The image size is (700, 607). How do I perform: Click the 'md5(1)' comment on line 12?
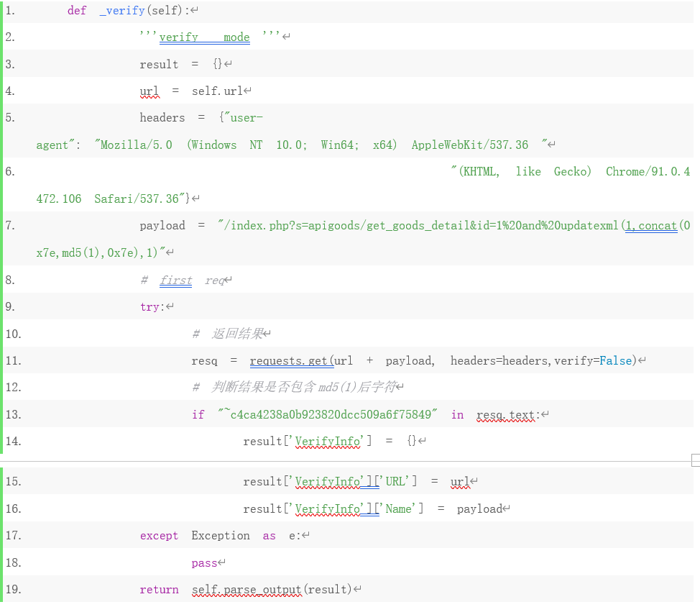tap(338, 387)
